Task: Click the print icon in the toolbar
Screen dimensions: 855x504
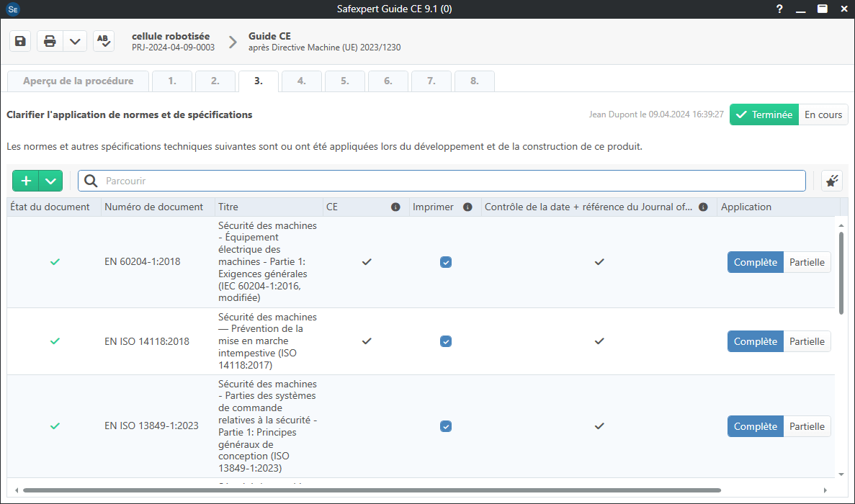Action: [x=49, y=40]
